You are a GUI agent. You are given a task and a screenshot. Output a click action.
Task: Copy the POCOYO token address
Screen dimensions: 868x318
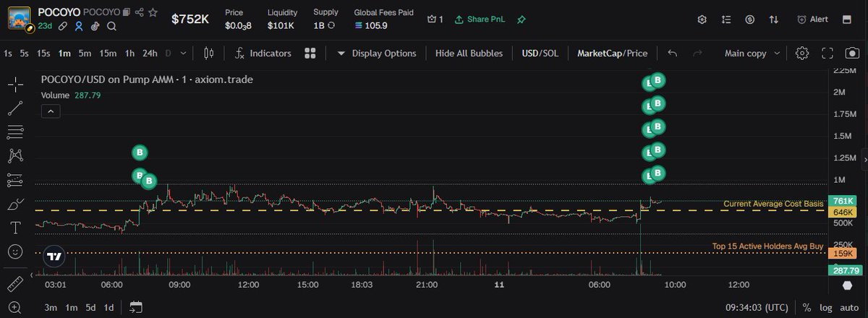126,12
